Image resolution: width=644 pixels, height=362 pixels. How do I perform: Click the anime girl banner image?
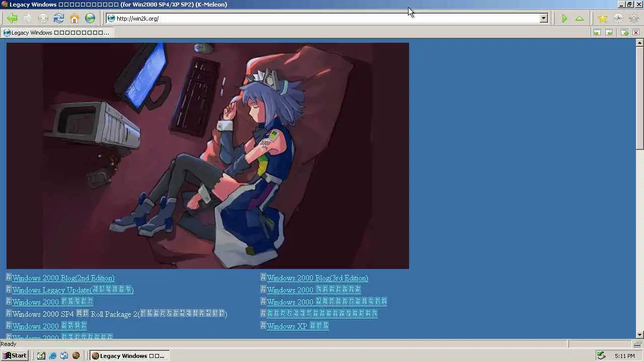tap(208, 156)
